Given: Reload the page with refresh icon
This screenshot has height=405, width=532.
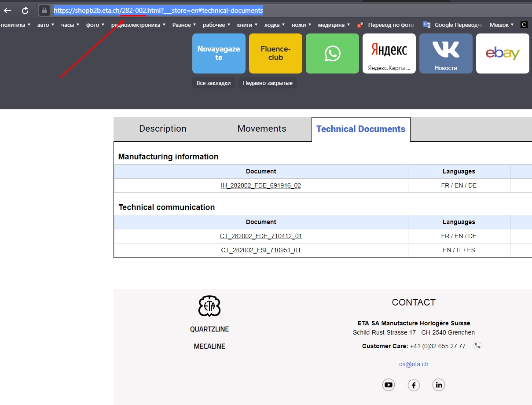Looking at the screenshot, I should (x=25, y=11).
